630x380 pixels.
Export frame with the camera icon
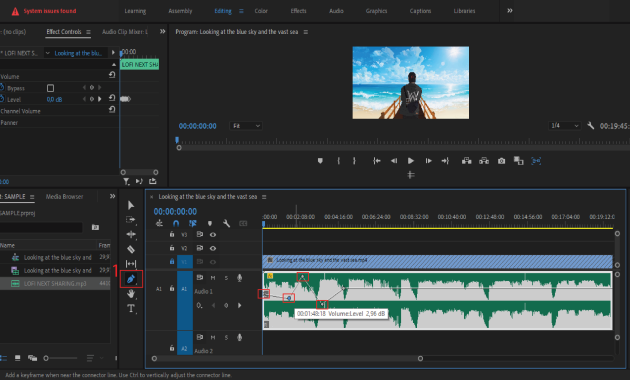pyautogui.click(x=501, y=161)
